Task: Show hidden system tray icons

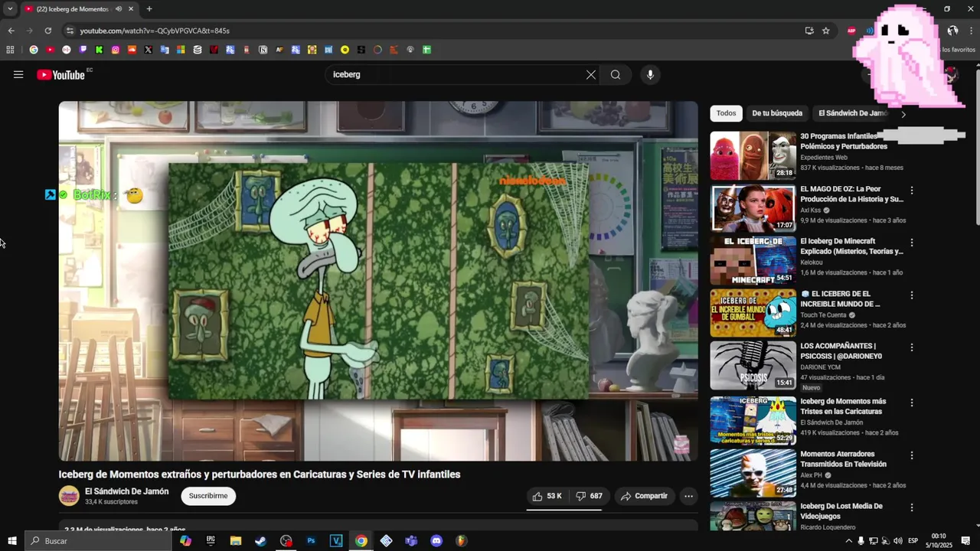Action: (x=848, y=541)
